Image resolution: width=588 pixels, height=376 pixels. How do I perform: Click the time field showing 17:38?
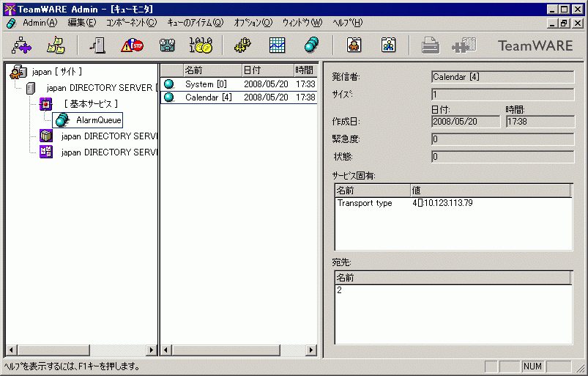[540, 122]
